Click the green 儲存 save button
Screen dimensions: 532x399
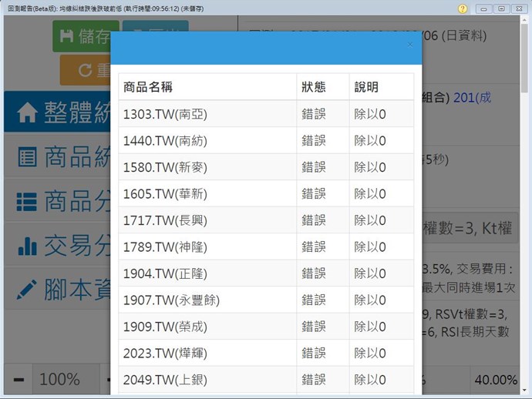[82, 36]
